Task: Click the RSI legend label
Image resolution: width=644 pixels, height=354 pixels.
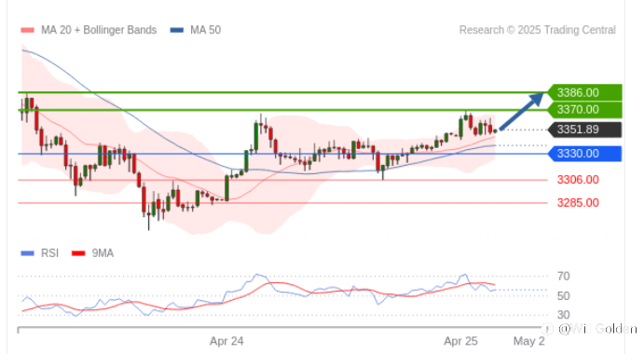Action: [x=49, y=253]
